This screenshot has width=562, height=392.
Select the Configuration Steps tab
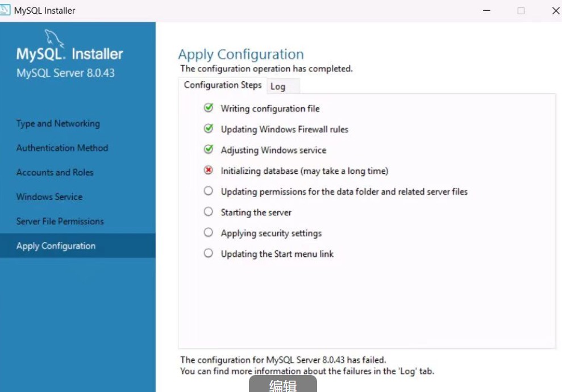click(223, 85)
